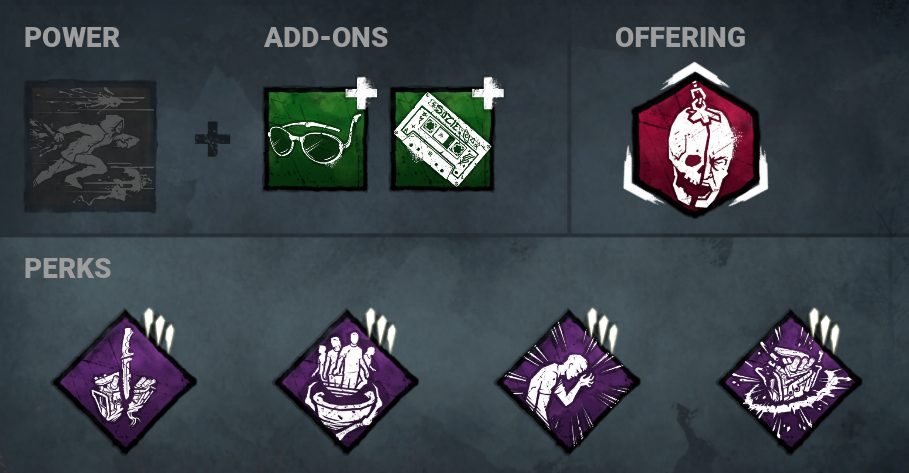Click the PERKS section heading
The height and width of the screenshot is (473, 909).
[68, 268]
